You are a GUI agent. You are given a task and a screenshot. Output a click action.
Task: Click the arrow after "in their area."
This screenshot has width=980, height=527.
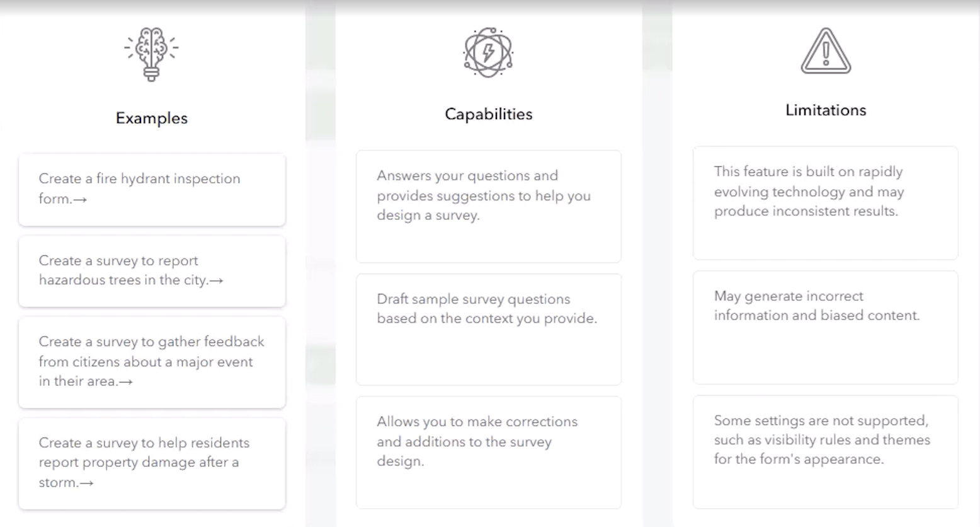(125, 382)
